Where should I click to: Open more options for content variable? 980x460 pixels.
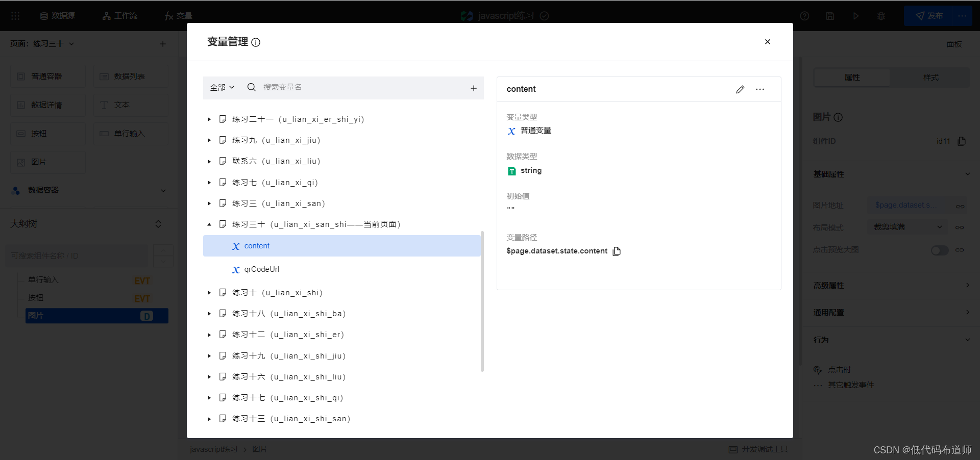[x=760, y=89]
